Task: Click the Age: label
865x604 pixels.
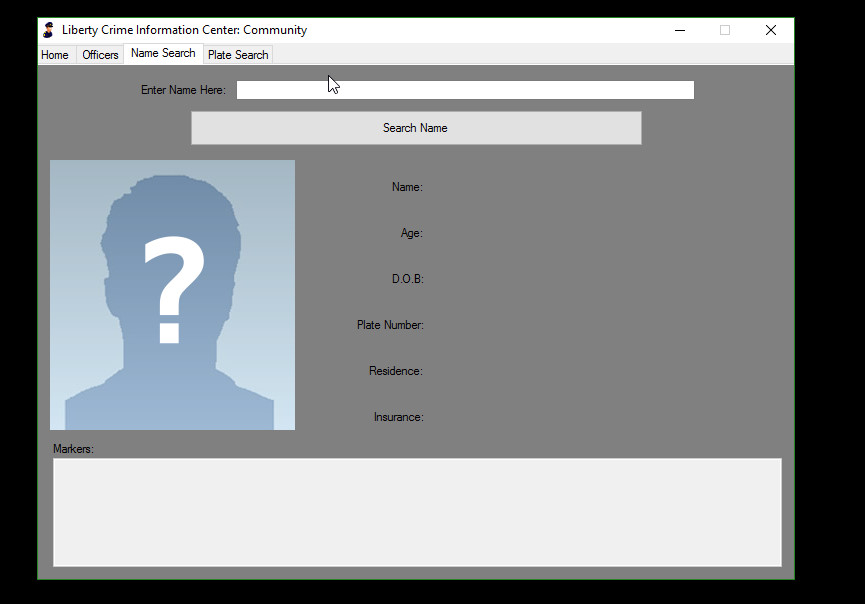Action: point(411,233)
